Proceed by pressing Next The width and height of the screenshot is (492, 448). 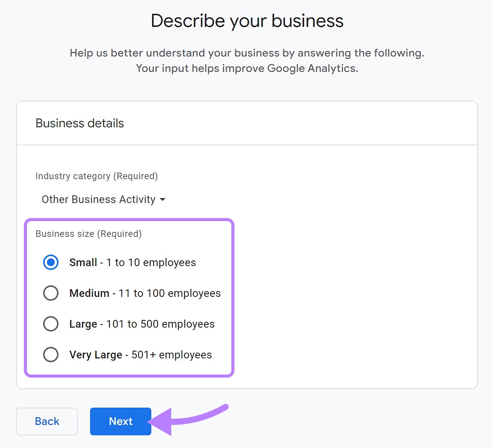click(x=120, y=421)
